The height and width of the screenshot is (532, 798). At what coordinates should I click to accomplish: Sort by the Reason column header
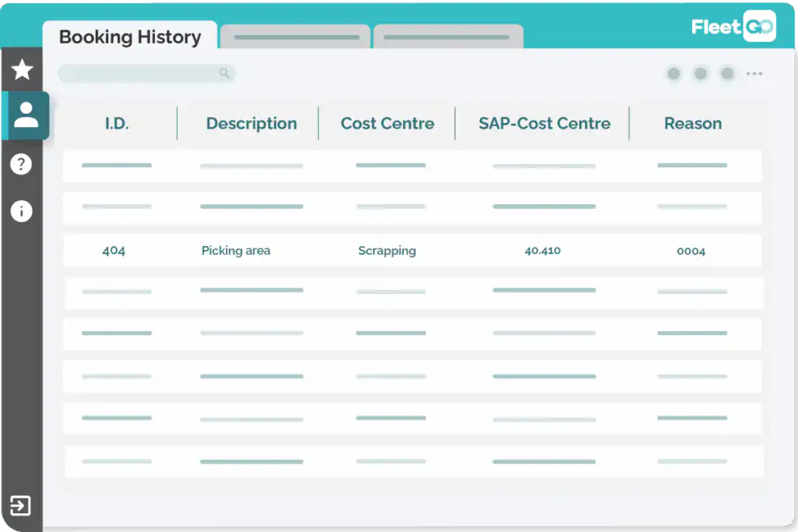tap(693, 123)
